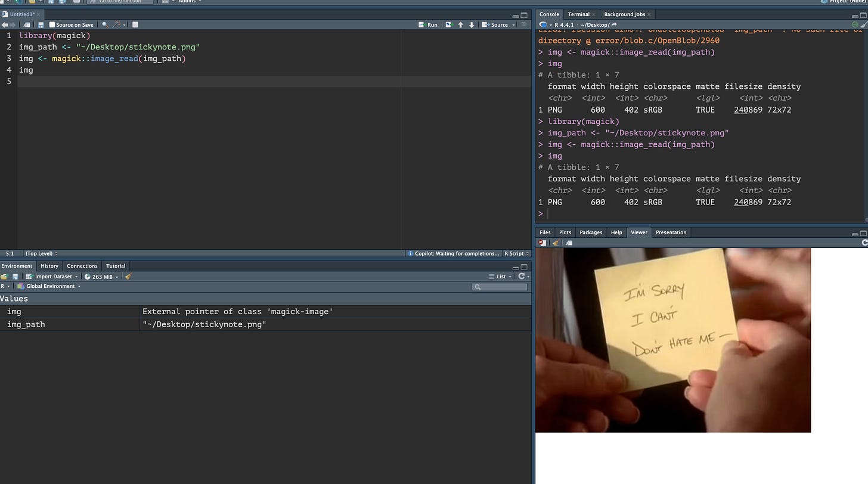Switch to the Plots tab
The height and width of the screenshot is (484, 868).
565,232
